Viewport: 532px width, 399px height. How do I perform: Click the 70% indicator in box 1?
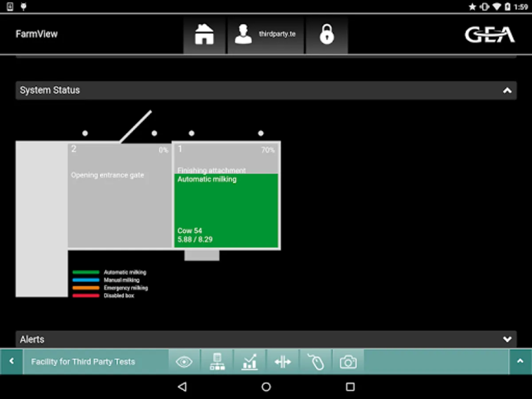(268, 150)
